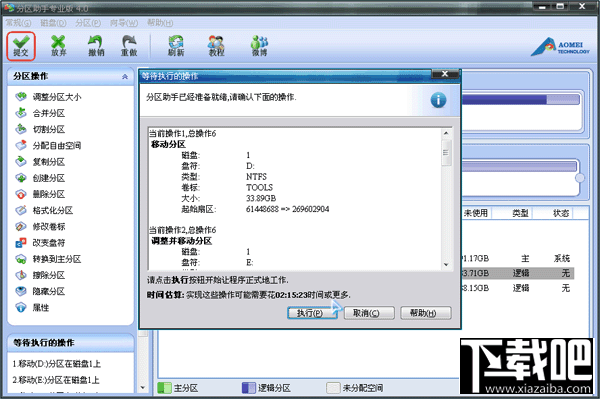
Task: Open the 微博 (Weibo) toolbar icon
Action: 259,46
